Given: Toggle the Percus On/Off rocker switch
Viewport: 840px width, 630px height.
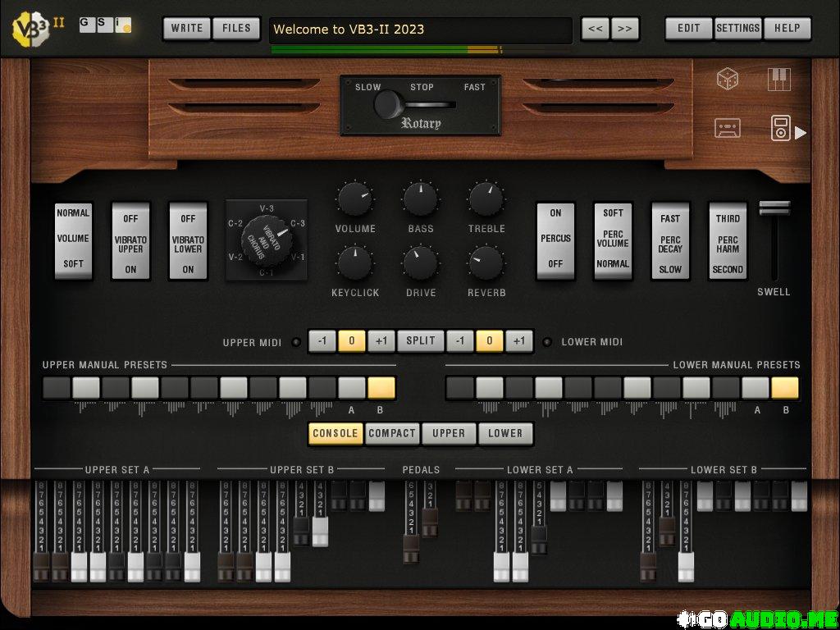Looking at the screenshot, I should pyautogui.click(x=555, y=240).
